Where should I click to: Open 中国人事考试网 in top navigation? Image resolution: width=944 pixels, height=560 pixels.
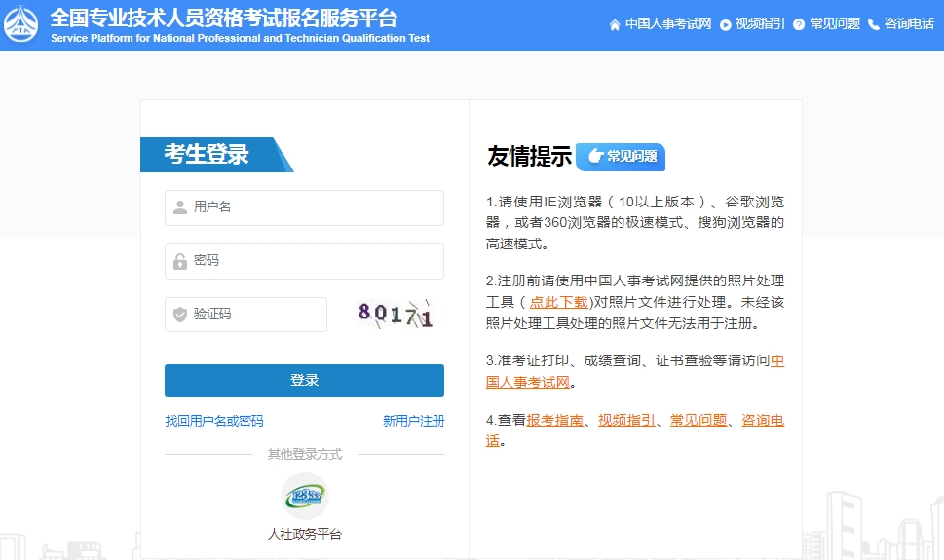click(x=668, y=24)
